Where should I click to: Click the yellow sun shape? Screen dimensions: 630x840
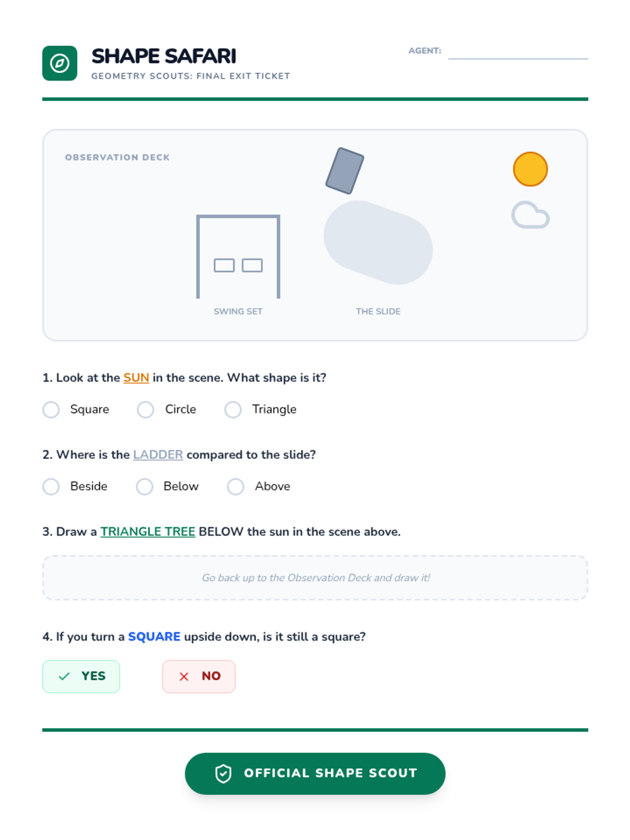point(530,169)
